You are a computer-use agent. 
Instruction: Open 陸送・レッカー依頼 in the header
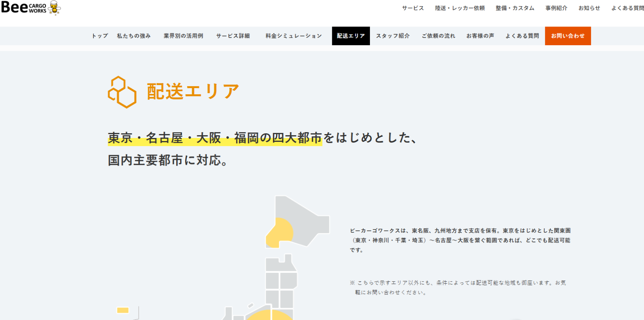tap(460, 8)
